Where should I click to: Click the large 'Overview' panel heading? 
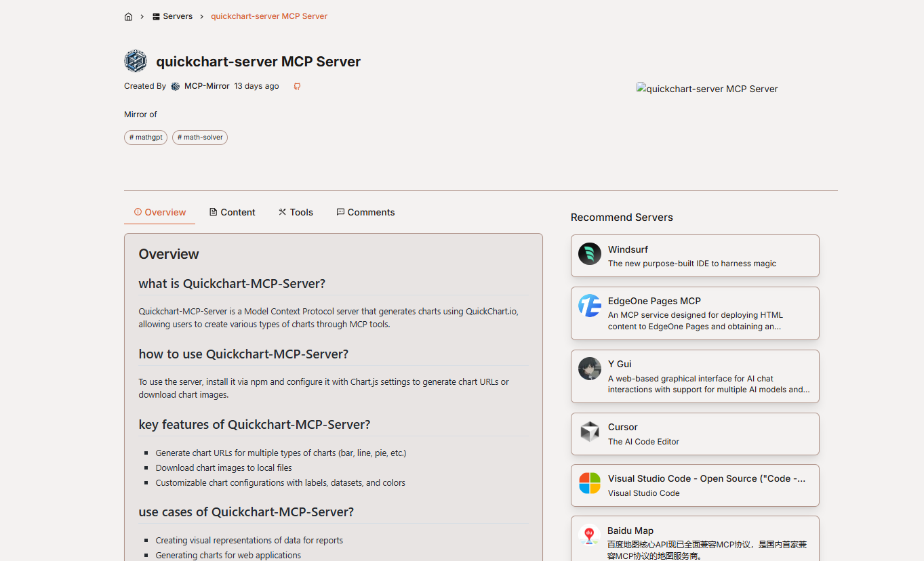[169, 254]
